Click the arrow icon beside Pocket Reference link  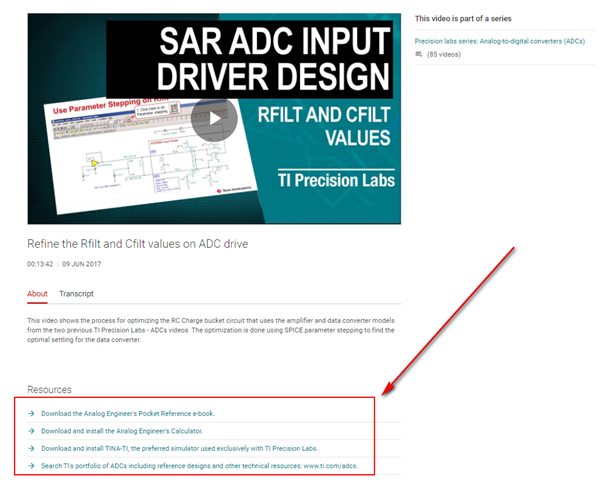[x=32, y=413]
